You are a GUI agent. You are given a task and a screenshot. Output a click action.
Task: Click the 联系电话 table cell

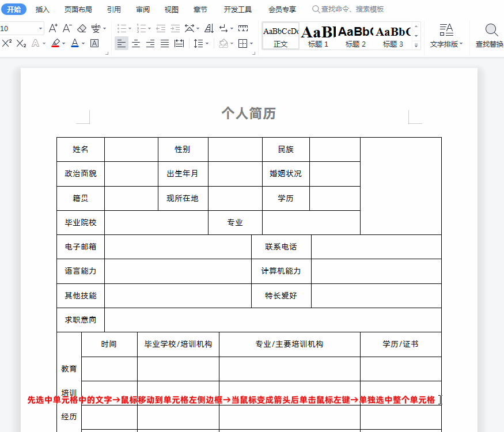coord(281,247)
